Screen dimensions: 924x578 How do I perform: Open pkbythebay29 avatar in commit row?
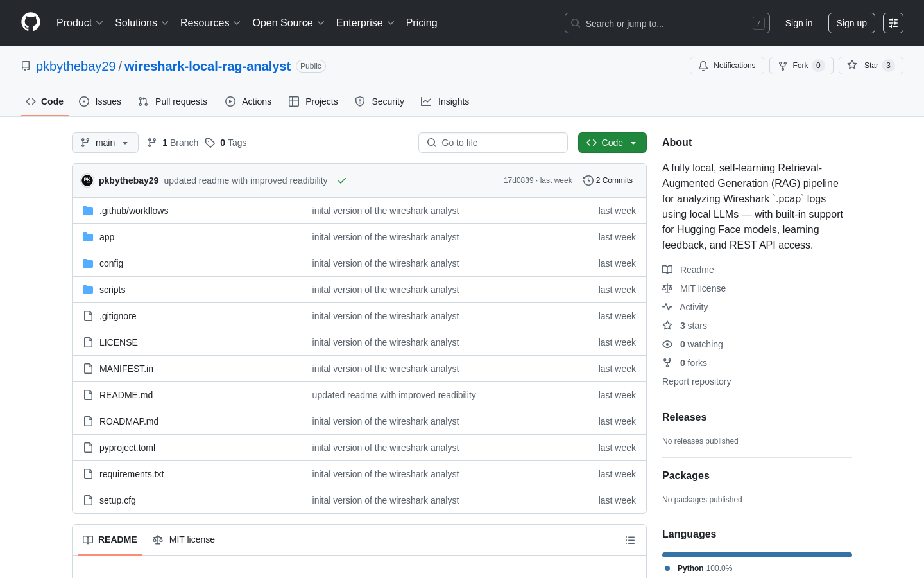point(87,180)
